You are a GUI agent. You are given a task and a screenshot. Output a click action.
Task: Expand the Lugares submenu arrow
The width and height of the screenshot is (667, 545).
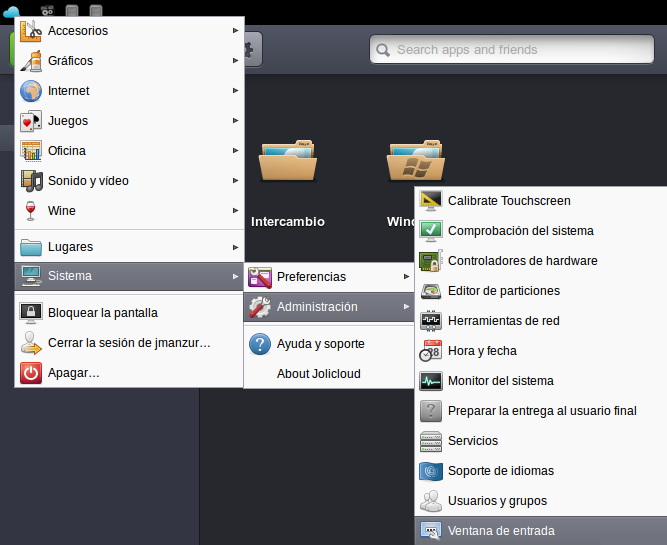[x=235, y=247]
